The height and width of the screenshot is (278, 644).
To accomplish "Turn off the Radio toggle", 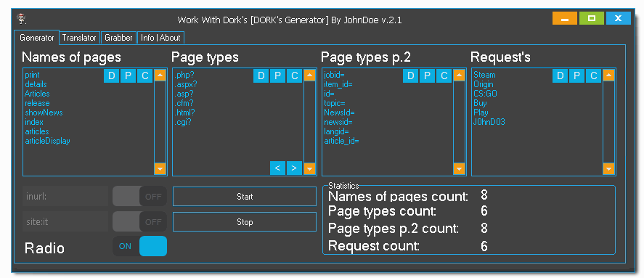I will point(139,246).
